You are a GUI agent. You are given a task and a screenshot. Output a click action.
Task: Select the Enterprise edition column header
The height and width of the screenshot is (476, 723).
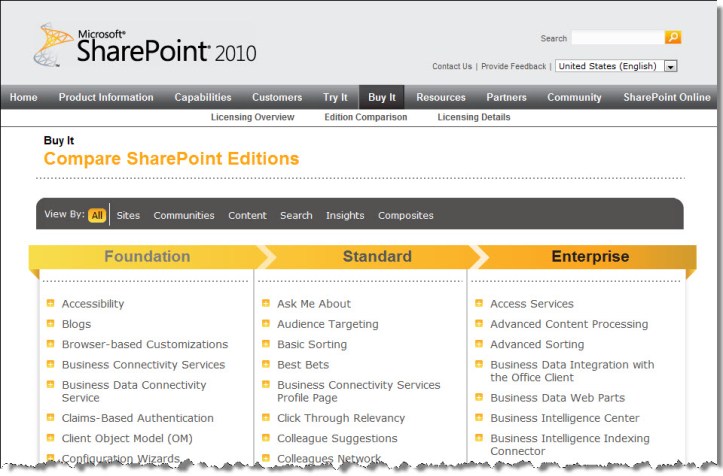tap(590, 257)
